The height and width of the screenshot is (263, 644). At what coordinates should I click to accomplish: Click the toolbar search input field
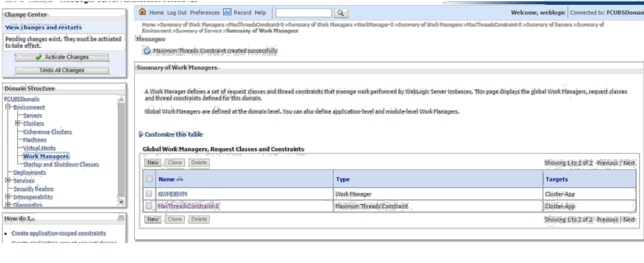(x=303, y=13)
